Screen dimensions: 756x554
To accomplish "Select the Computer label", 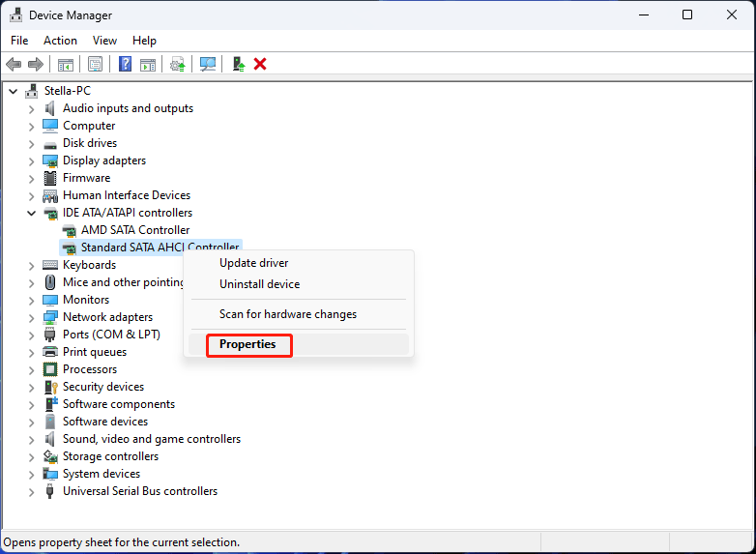I will (x=89, y=126).
